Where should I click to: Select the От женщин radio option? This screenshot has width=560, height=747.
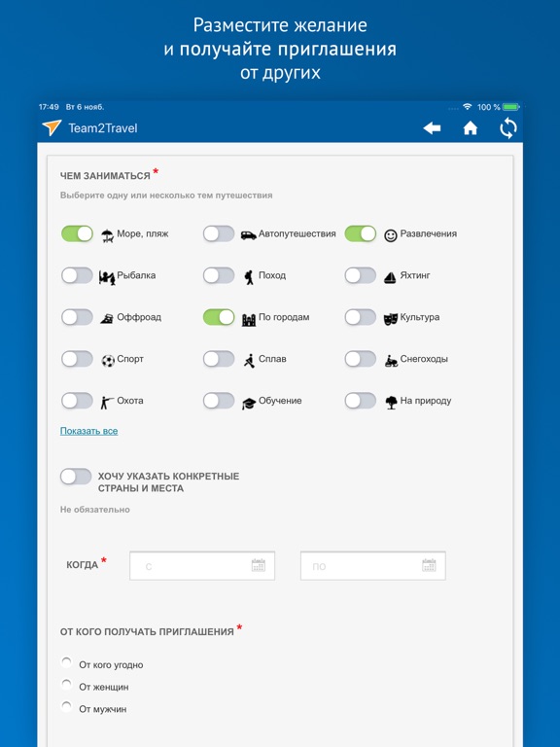[x=66, y=684]
